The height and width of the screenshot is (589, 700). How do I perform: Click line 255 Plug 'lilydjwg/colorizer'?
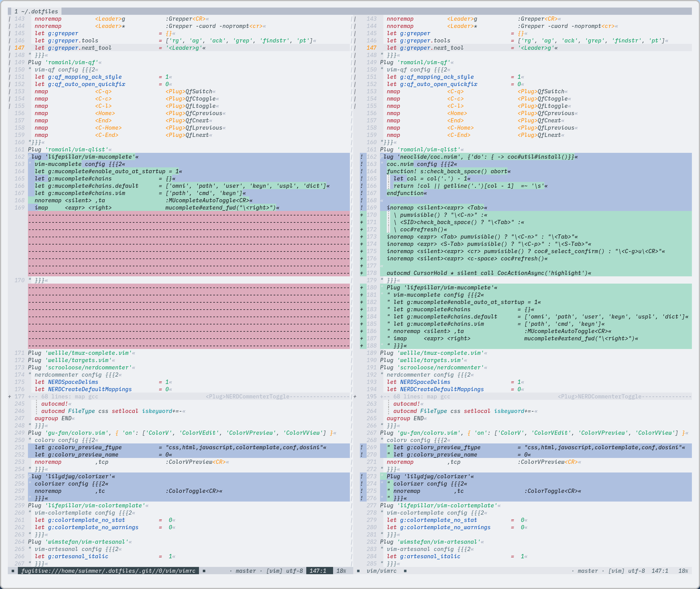click(189, 476)
